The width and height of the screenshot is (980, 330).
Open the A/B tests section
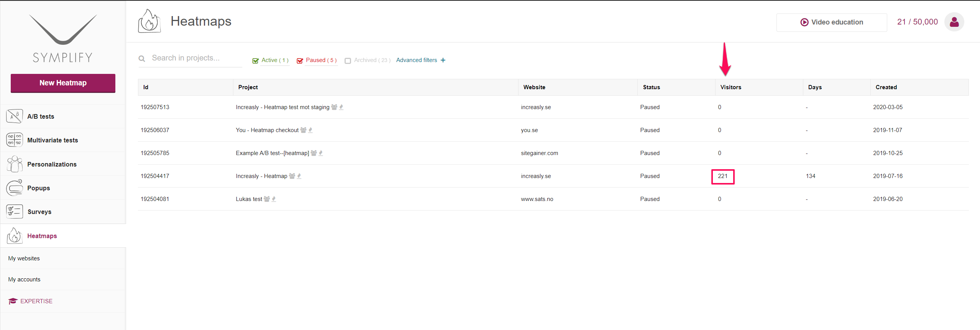[x=63, y=116]
